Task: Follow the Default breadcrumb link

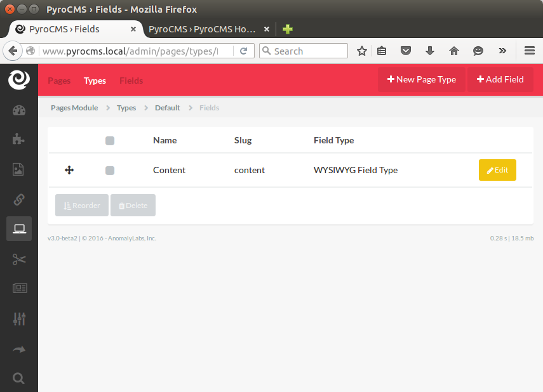Action: (167, 108)
